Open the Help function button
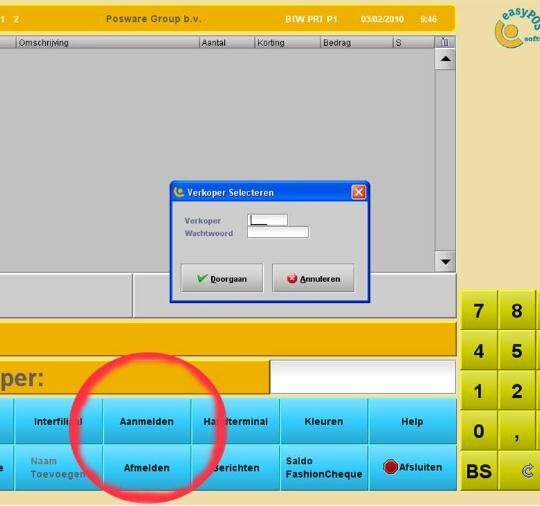This screenshot has height=506, width=540. [x=412, y=421]
